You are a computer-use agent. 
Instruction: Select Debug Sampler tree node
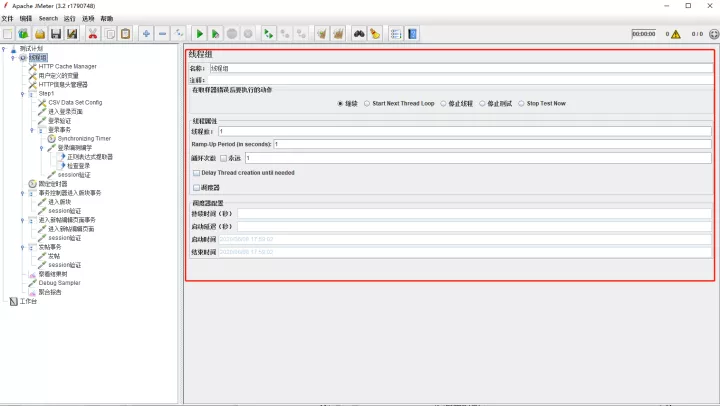59,283
